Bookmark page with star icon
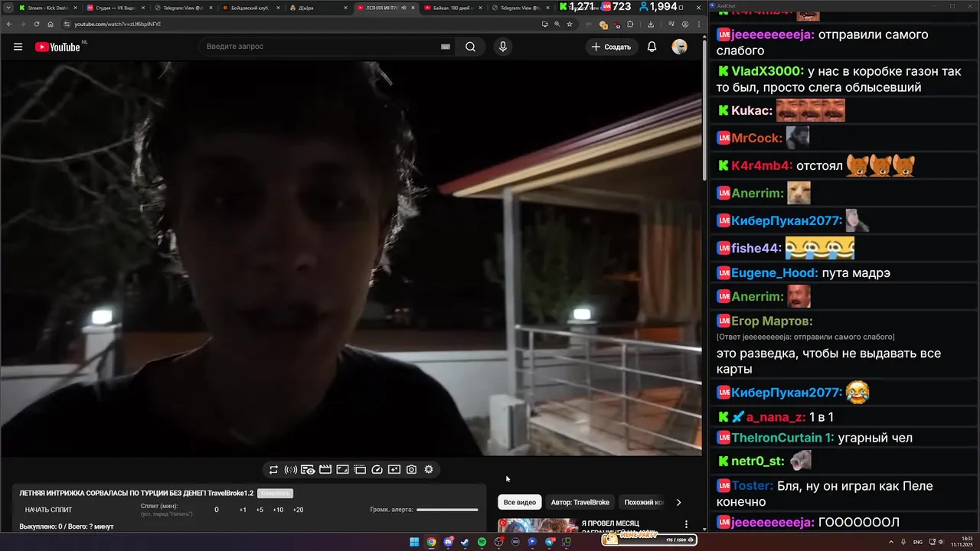Viewport: 980px width, 551px height. (x=569, y=24)
